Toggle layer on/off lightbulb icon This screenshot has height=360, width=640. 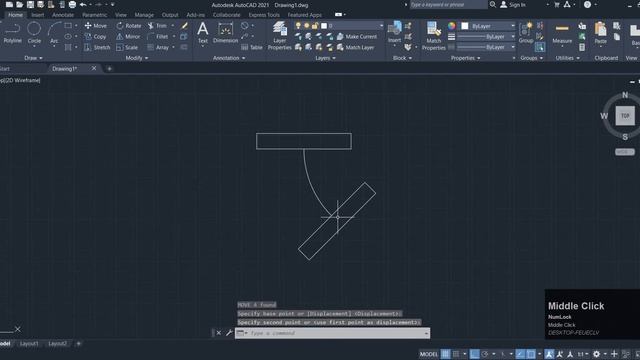point(298,26)
